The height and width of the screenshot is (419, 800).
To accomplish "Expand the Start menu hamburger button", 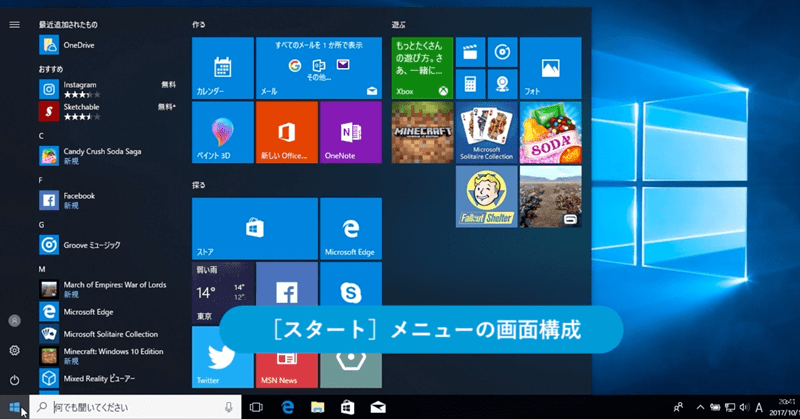I will 14,24.
